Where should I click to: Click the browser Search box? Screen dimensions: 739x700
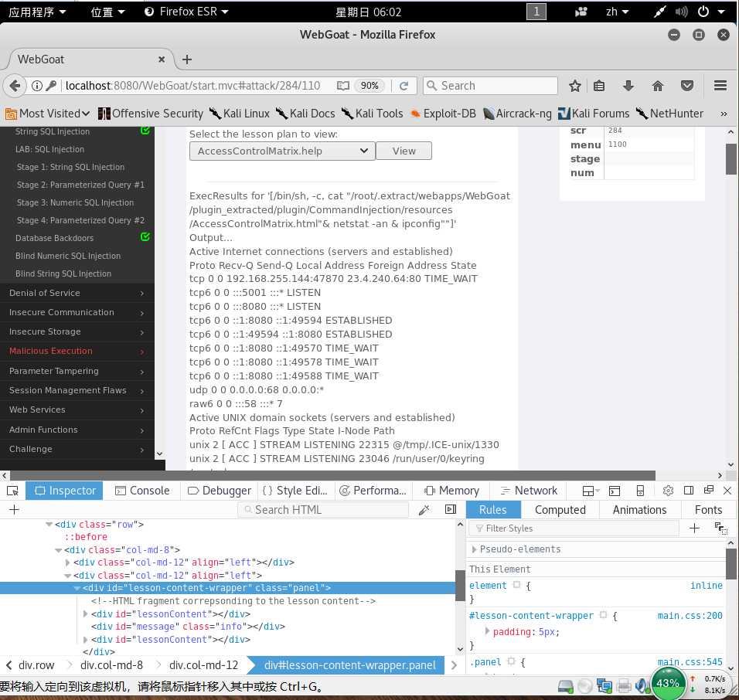coord(490,86)
